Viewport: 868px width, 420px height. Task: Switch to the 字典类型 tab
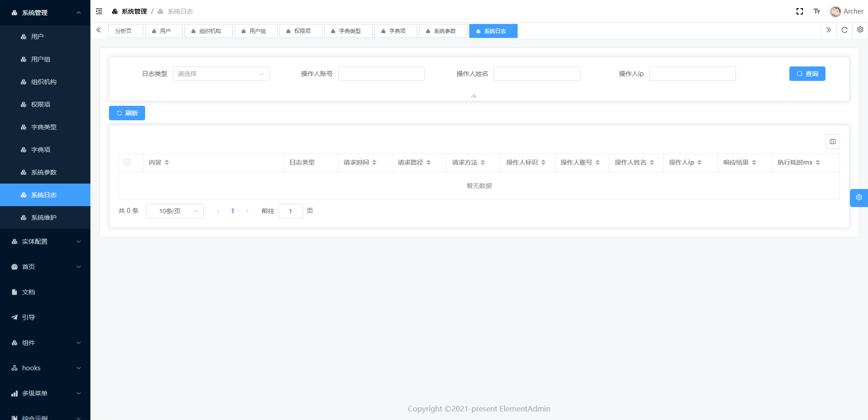pyautogui.click(x=348, y=31)
